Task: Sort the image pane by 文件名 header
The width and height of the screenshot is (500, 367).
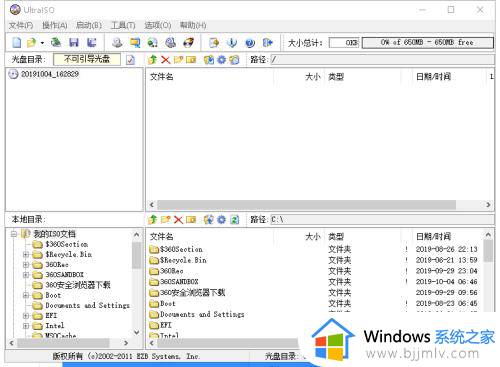Action: (162, 77)
